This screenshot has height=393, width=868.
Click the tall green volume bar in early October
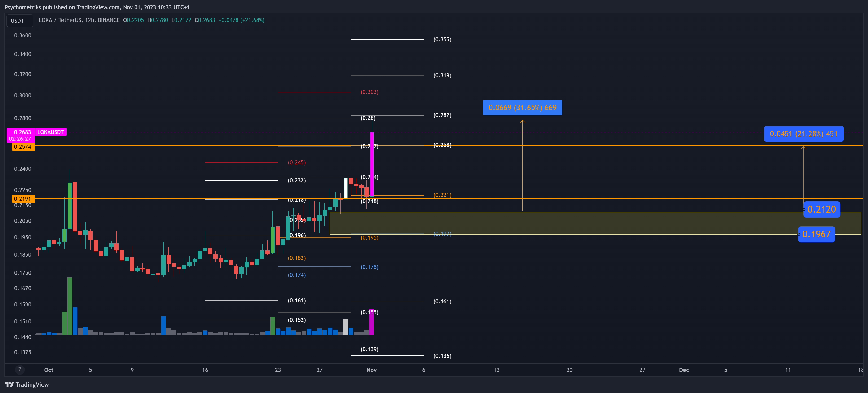(70, 306)
